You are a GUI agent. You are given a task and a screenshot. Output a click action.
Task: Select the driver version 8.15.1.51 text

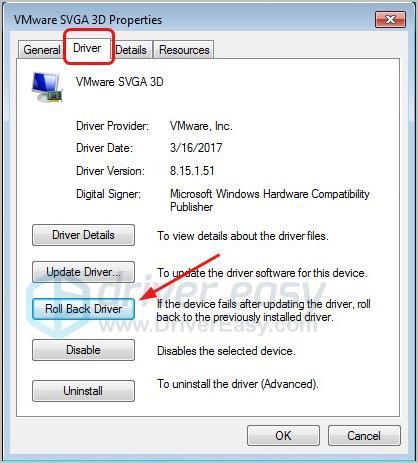click(192, 171)
